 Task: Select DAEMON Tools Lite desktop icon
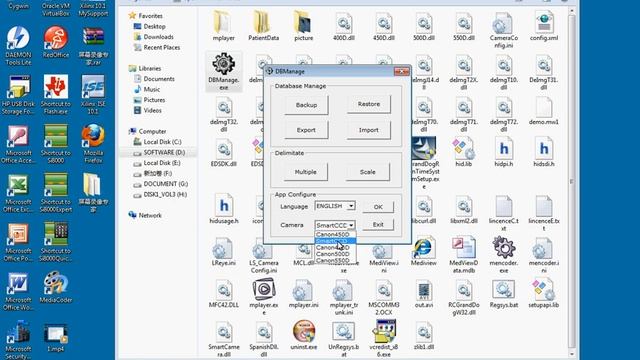click(x=18, y=46)
